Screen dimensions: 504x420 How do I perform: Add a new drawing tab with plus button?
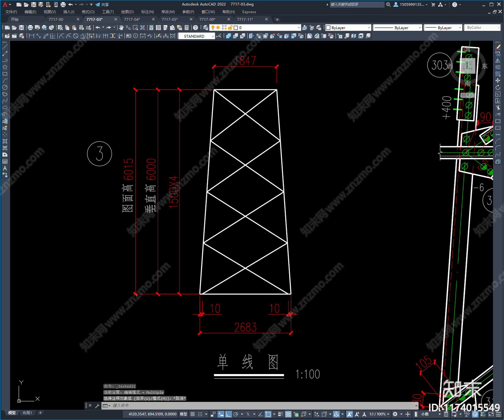[x=277, y=20]
